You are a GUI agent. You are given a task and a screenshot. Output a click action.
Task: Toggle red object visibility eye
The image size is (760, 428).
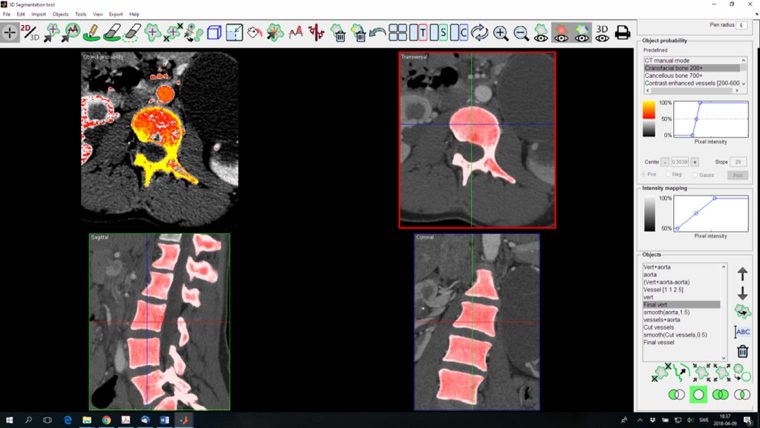pyautogui.click(x=561, y=32)
